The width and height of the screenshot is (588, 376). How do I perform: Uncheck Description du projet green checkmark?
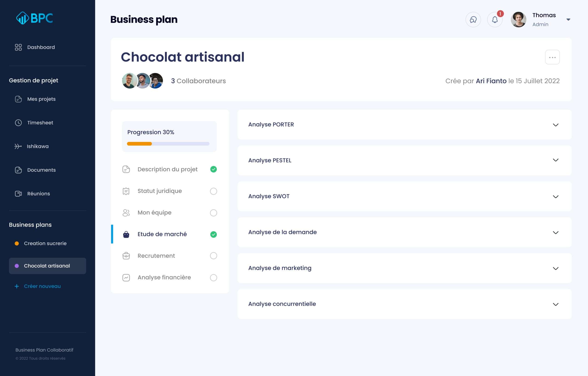[213, 169]
